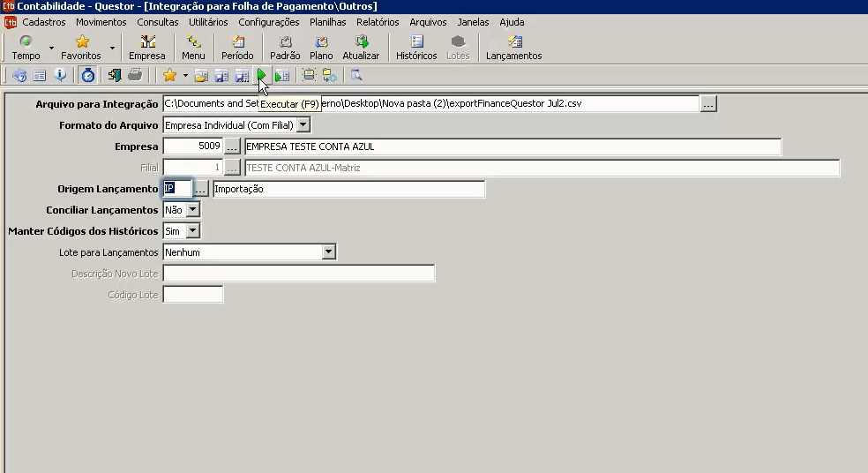
Task: Click the Empresa toolbar icon
Action: pyautogui.click(x=147, y=47)
